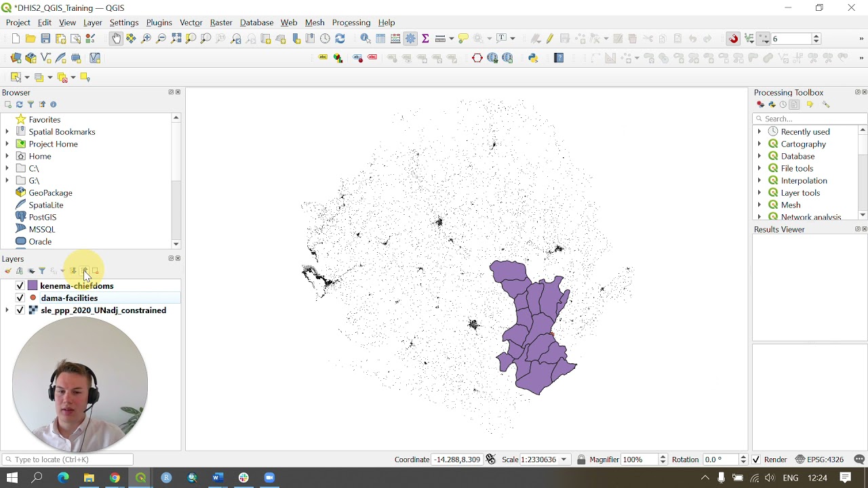Open Data Source Manager icon
This screenshot has width=868, height=488.
[16, 58]
